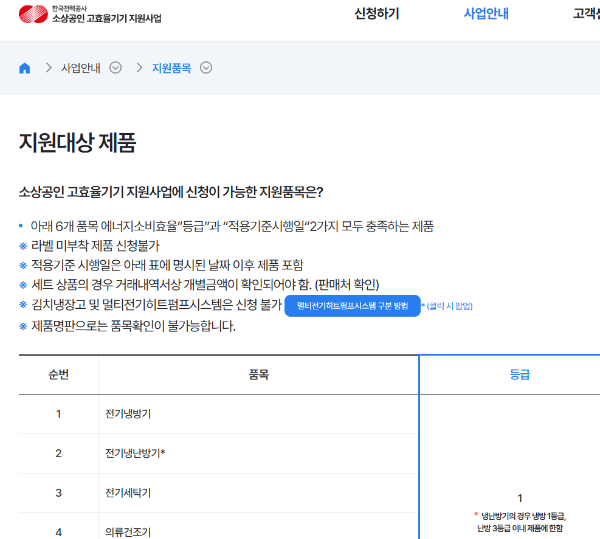This screenshot has width=600, height=539.
Task: Click row number 4 in 순번 column
Action: coord(59,532)
